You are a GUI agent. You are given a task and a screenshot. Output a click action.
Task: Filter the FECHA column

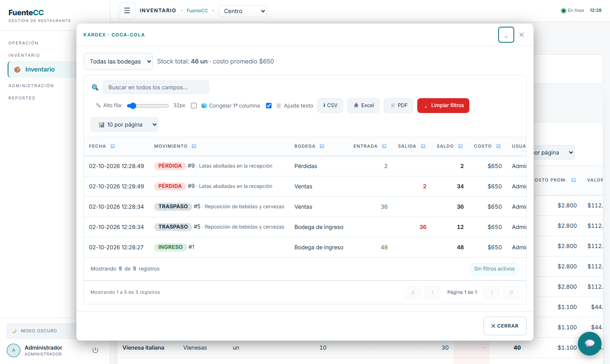coord(113,146)
